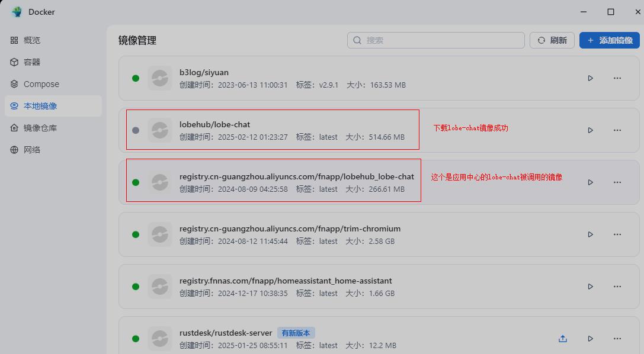Screen dimensions: 644x354
Task: Focus the 搜索 search field
Action: (x=436, y=40)
